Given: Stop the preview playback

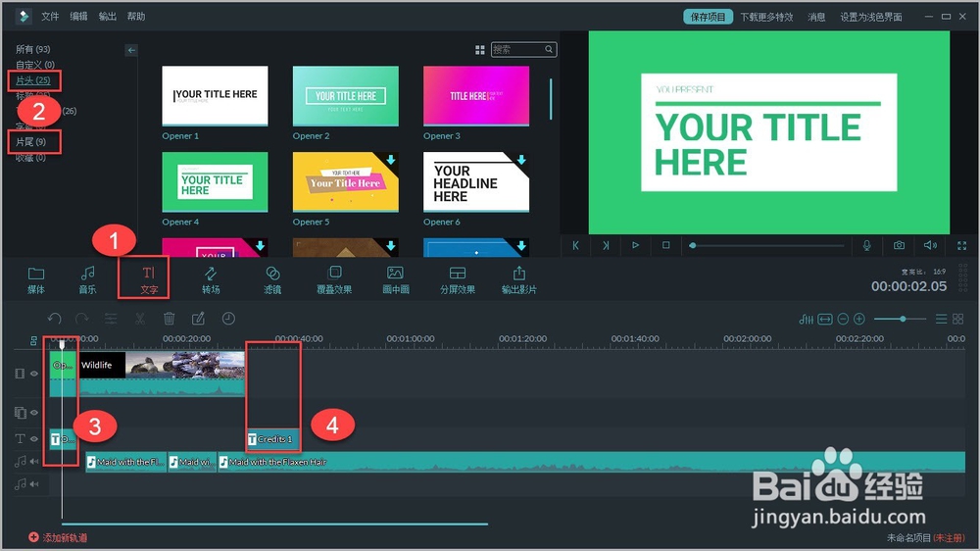Looking at the screenshot, I should [665, 246].
